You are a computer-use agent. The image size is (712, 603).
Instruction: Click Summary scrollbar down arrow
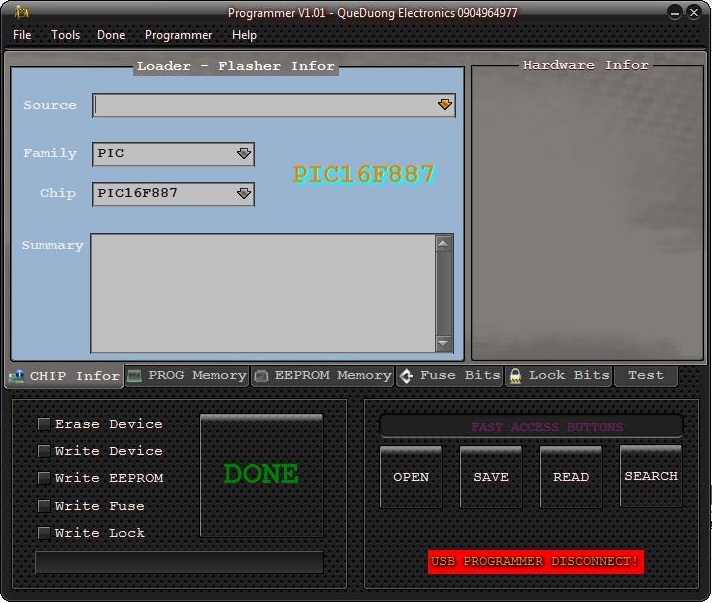[x=444, y=343]
